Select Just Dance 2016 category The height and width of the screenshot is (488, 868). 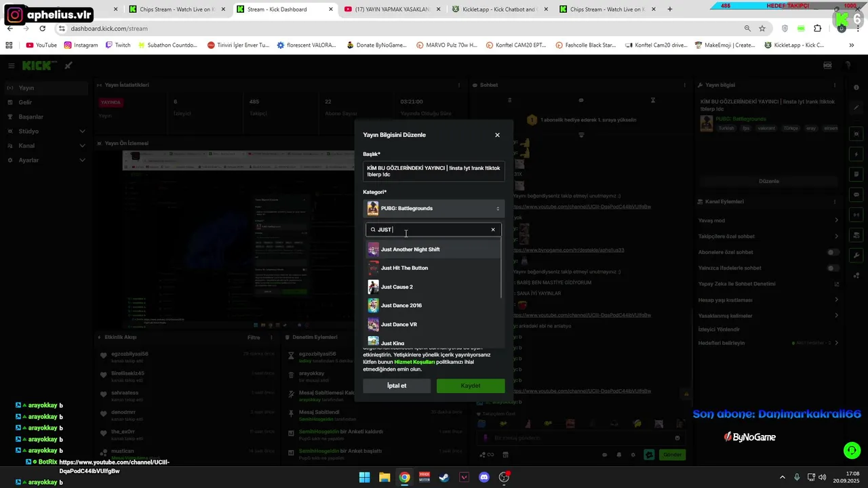[x=433, y=306]
